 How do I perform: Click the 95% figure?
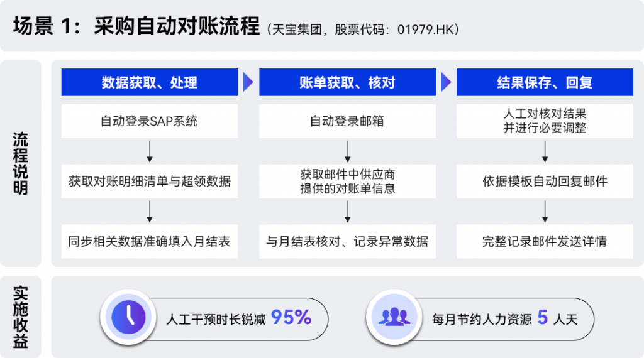291,318
